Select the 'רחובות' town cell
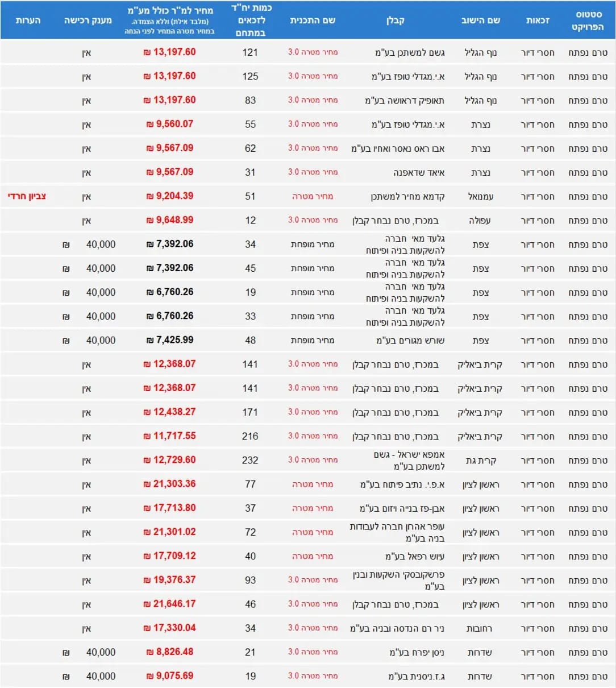 pos(480,628)
